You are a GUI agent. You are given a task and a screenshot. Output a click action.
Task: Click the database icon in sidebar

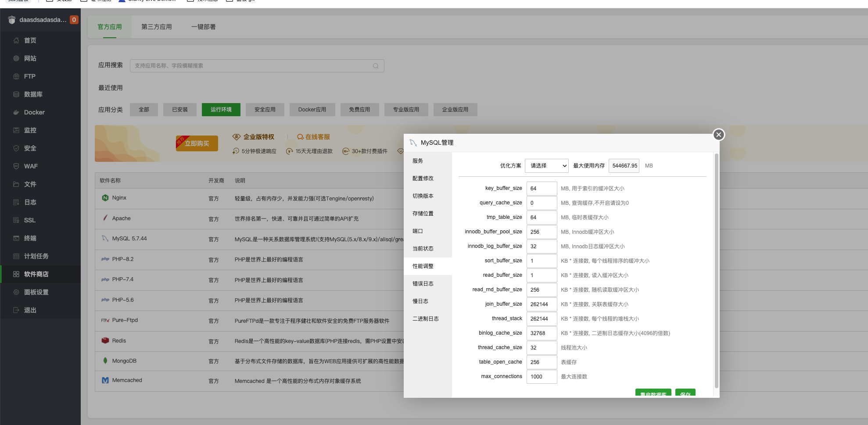pyautogui.click(x=16, y=94)
